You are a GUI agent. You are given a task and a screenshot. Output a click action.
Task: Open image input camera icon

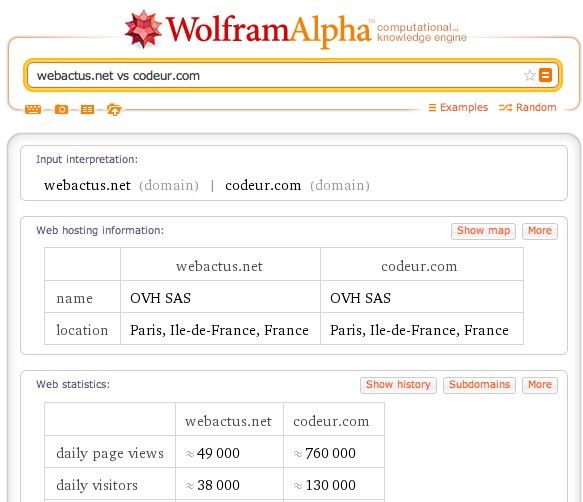pyautogui.click(x=61, y=109)
